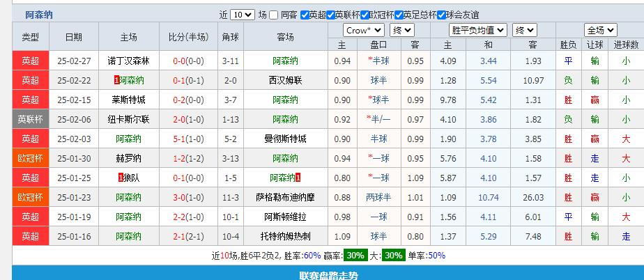
Task: Open the 托特纳姆热刺 team link
Action: 286,237
